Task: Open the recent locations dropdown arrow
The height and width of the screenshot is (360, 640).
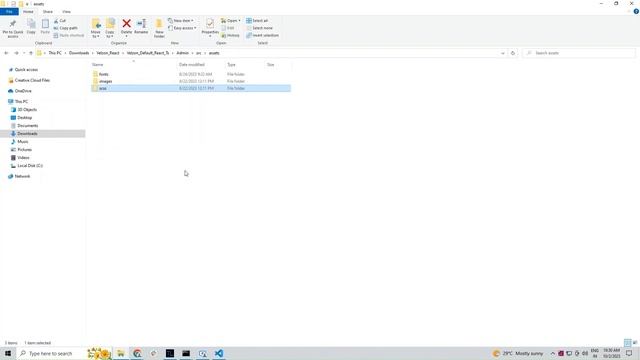Action: 24,53
